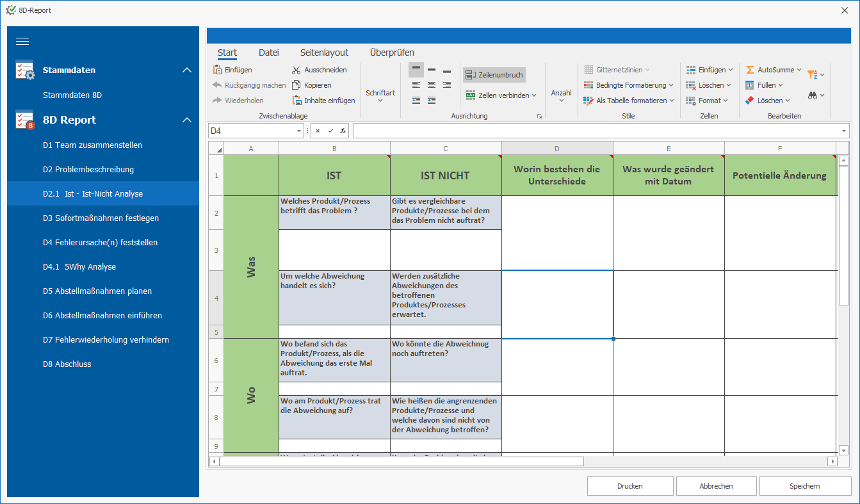The image size is (860, 504).
Task: Click the Kopieren icon
Action: (296, 85)
